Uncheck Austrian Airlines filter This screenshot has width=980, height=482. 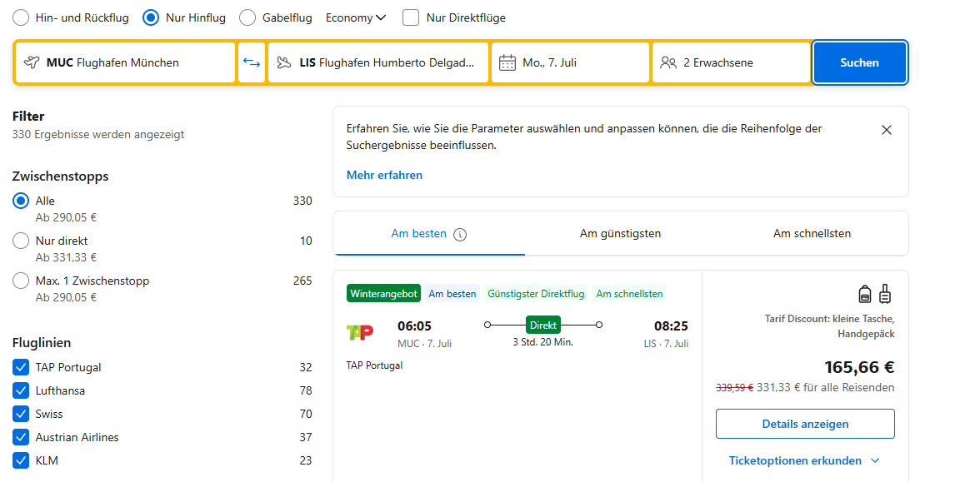[x=21, y=437]
